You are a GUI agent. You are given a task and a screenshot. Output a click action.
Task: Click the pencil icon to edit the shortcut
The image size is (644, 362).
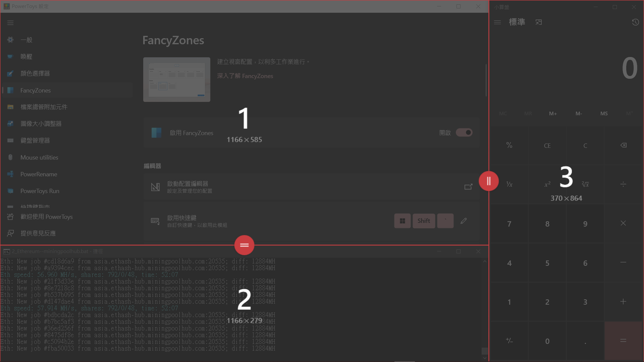464,221
